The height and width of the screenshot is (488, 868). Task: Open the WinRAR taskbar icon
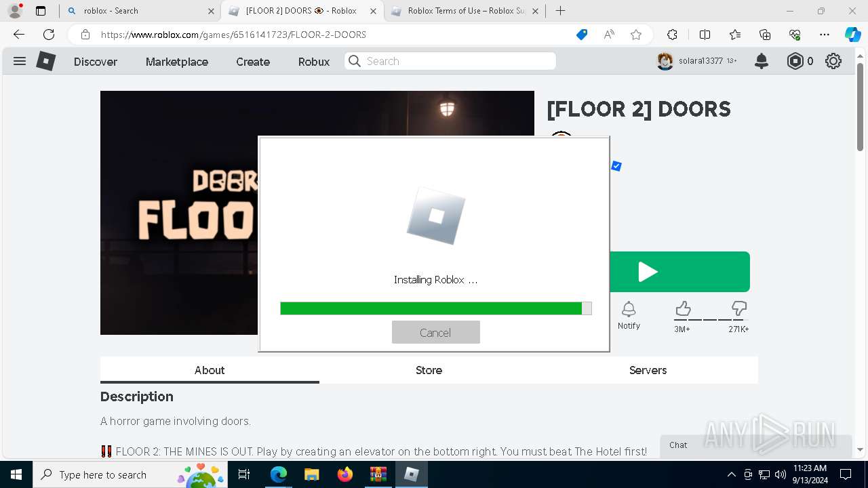pos(378,474)
